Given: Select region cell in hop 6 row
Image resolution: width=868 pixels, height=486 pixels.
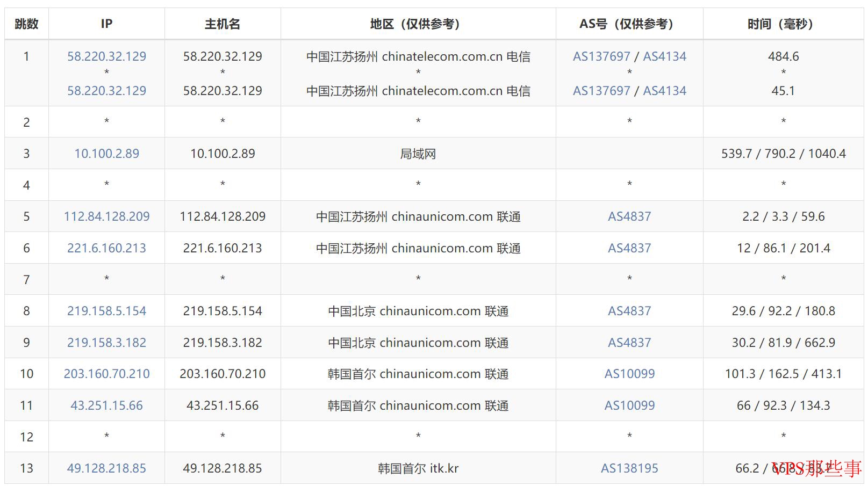Looking at the screenshot, I should point(418,248).
